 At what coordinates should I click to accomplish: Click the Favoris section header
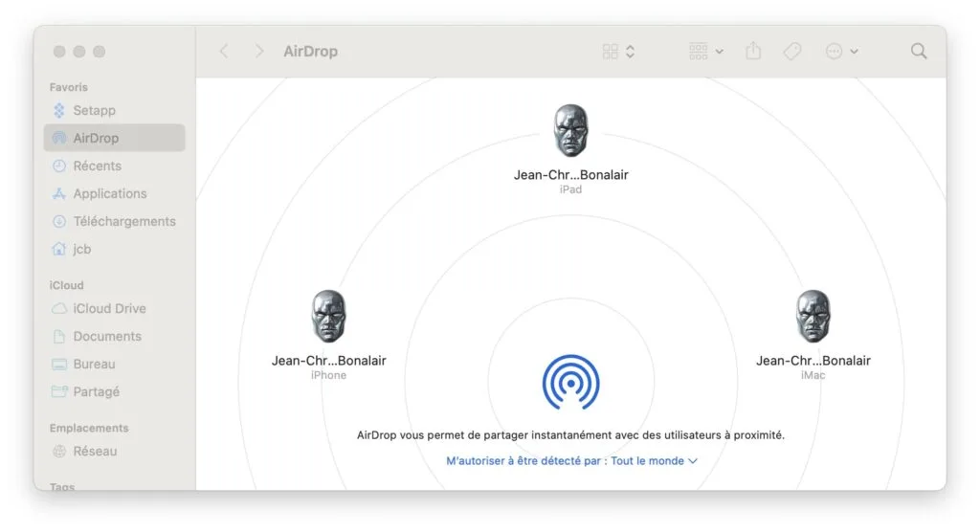click(69, 87)
